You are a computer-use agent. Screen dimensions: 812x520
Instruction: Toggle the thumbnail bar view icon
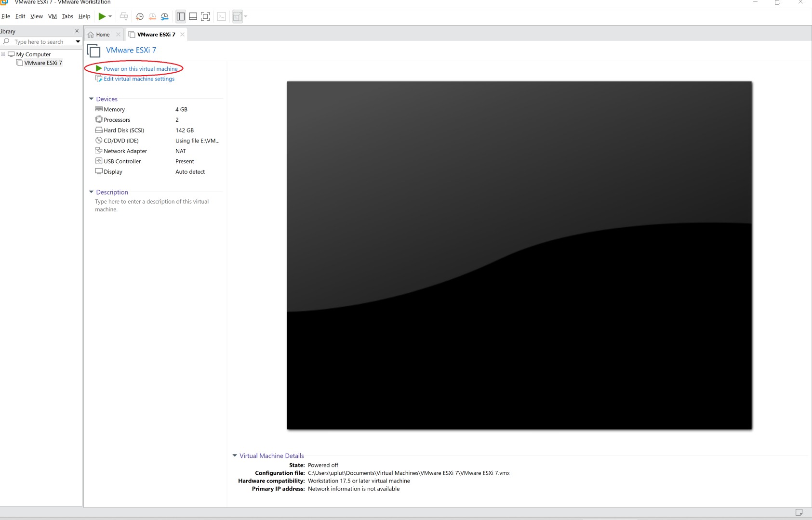[193, 16]
